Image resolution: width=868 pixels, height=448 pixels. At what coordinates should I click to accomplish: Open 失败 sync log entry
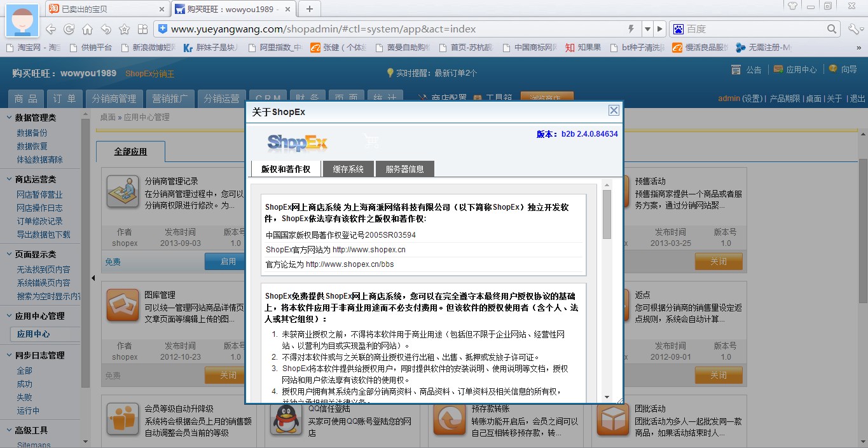coord(24,397)
